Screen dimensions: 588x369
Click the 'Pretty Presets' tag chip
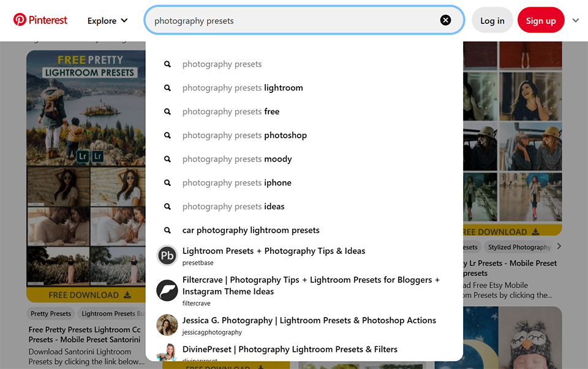click(51, 313)
